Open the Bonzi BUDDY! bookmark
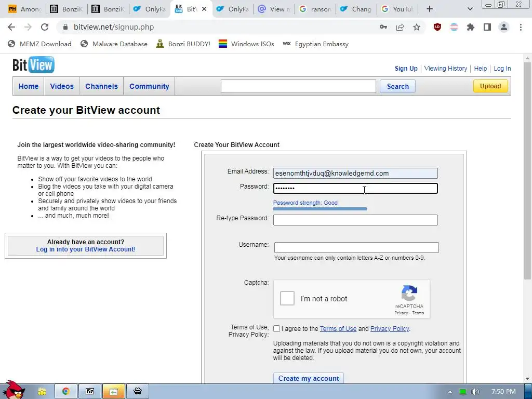532x399 pixels. (183, 44)
